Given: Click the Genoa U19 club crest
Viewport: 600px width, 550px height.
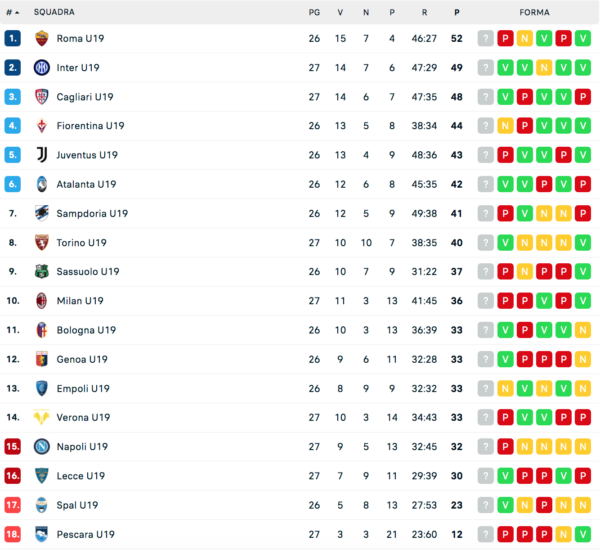Looking at the screenshot, I should tap(42, 359).
